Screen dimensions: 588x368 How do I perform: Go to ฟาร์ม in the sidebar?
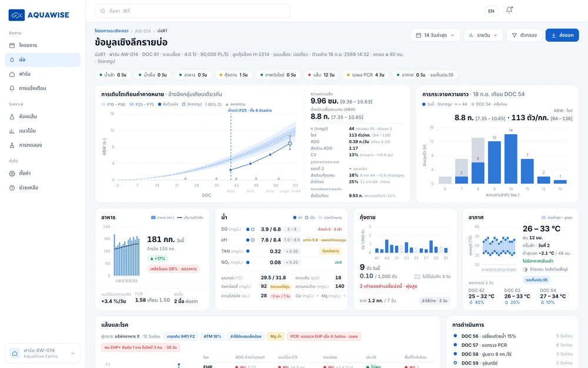click(x=43, y=74)
